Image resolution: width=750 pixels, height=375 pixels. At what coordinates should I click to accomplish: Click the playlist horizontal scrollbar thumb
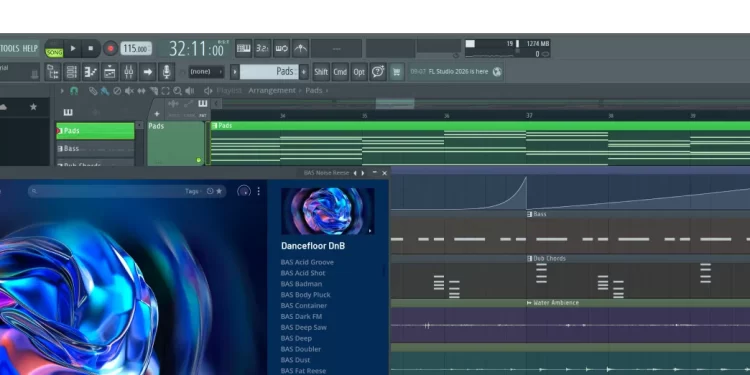click(x=395, y=103)
